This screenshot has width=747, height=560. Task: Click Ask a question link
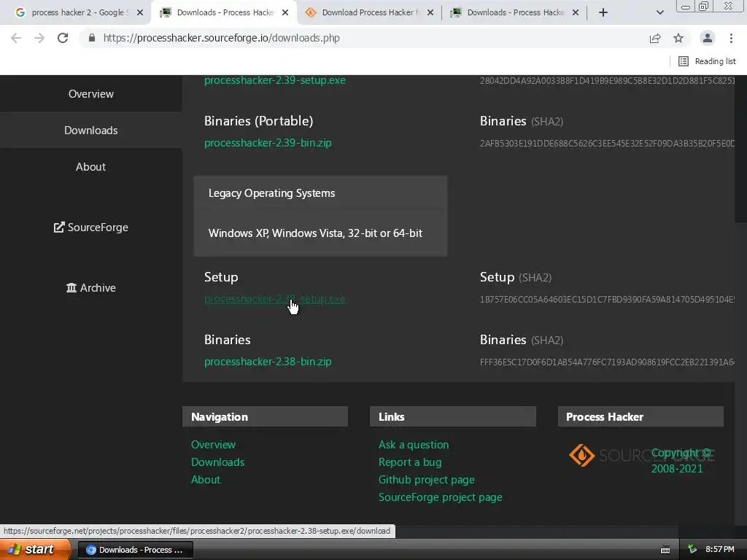[414, 444]
